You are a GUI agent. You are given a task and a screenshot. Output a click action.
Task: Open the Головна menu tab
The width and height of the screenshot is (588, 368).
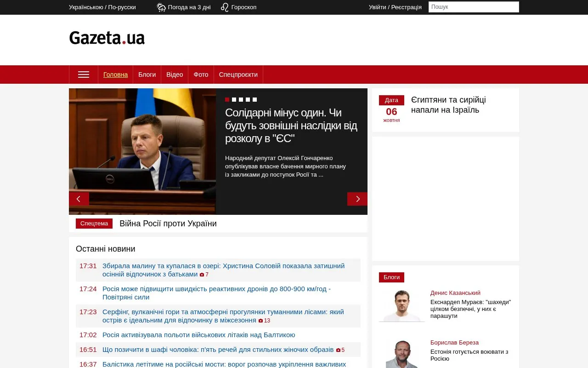pos(116,75)
